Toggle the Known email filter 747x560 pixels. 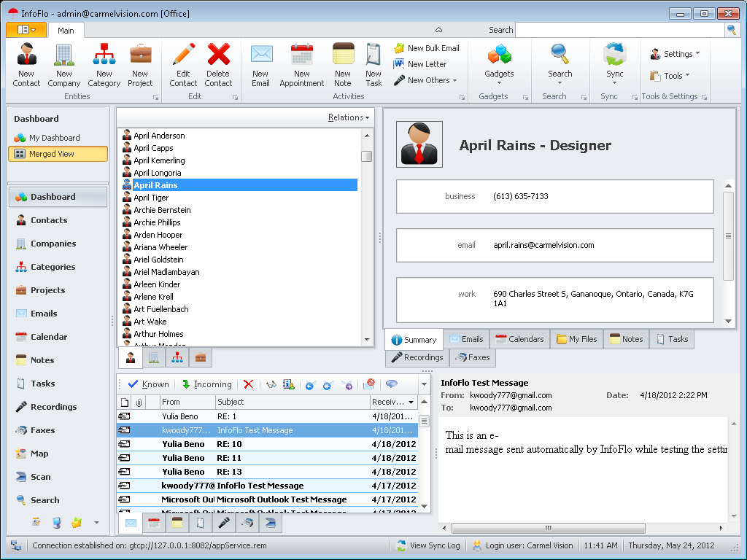(148, 384)
